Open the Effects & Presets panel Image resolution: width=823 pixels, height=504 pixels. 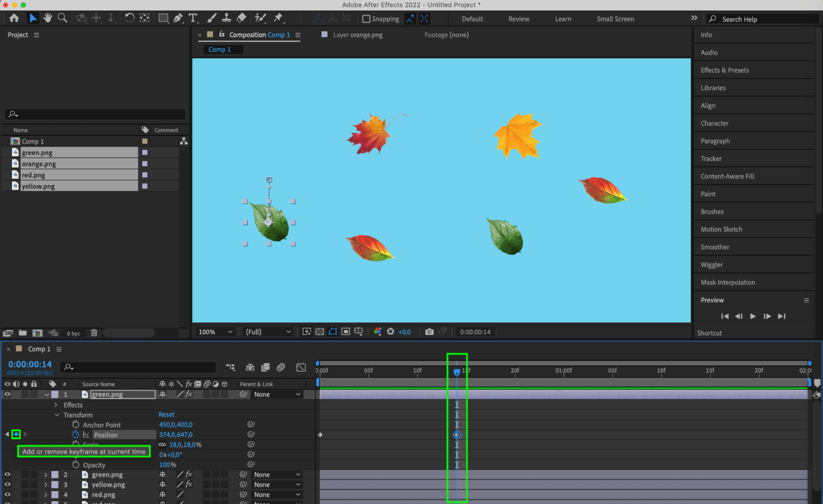point(725,70)
